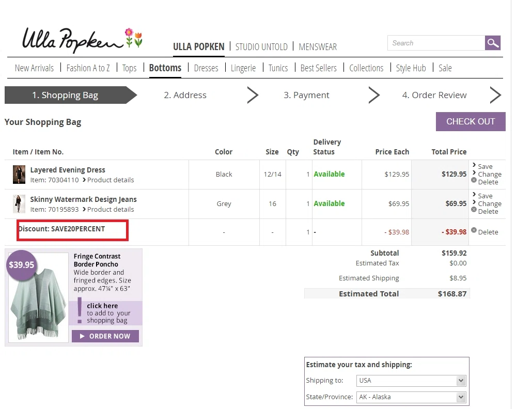Image resolution: width=532 pixels, height=409 pixels.
Task: Select the Bottoms category
Action: [x=165, y=68]
